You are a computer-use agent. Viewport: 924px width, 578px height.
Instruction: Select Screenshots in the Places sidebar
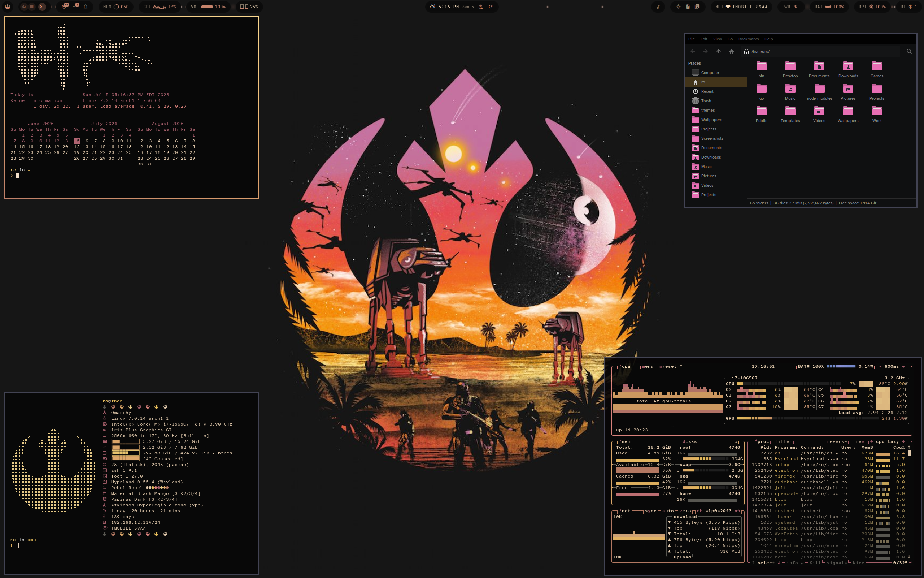716,138
